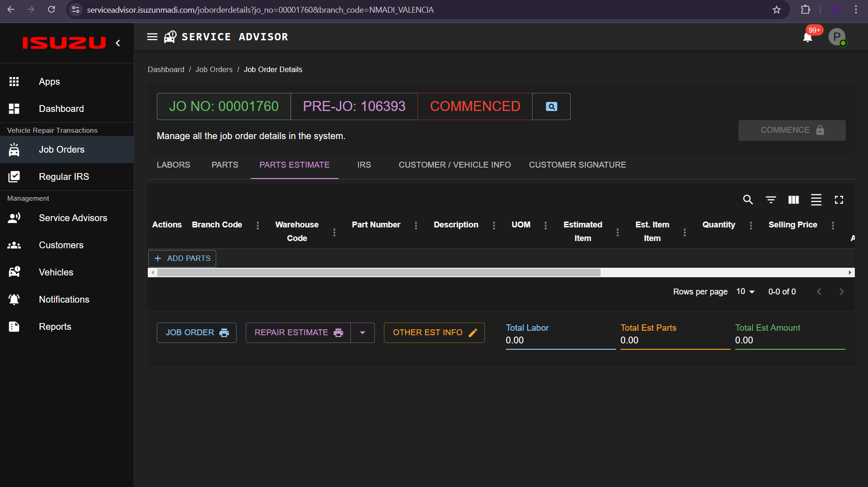The image size is (868, 487).
Task: Switch to the CUSTOMER SIGNATURE tab
Action: point(577,165)
